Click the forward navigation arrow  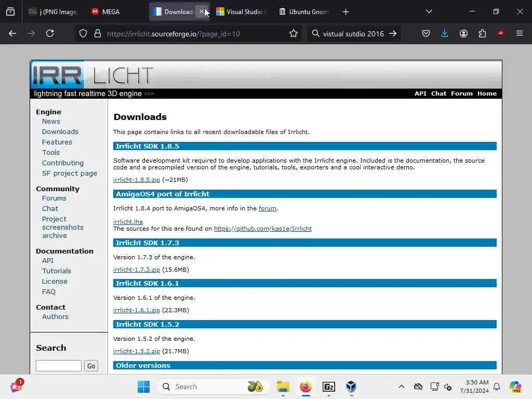pyautogui.click(x=31, y=33)
